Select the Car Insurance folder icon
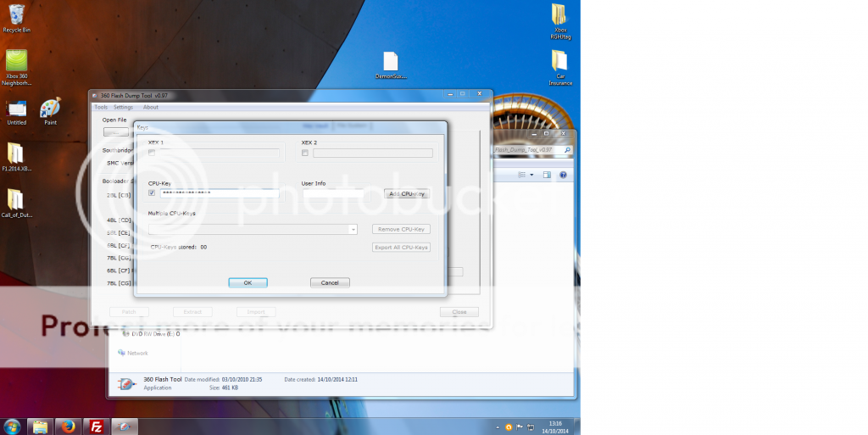The width and height of the screenshot is (868, 435). [559, 62]
